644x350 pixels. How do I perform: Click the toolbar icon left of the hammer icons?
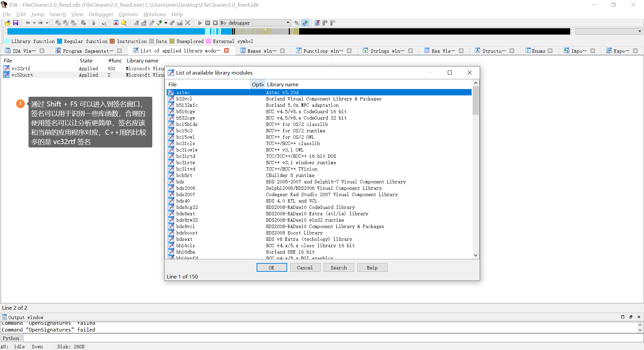point(317,23)
